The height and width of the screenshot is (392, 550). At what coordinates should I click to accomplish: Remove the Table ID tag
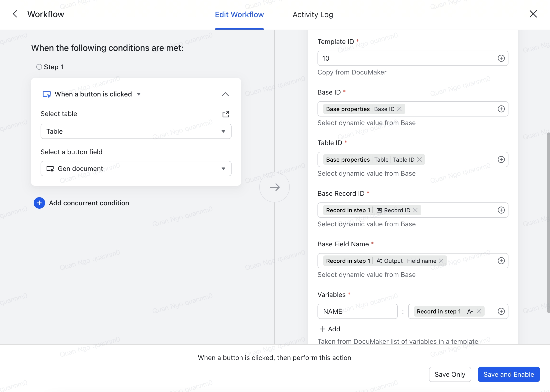(419, 159)
